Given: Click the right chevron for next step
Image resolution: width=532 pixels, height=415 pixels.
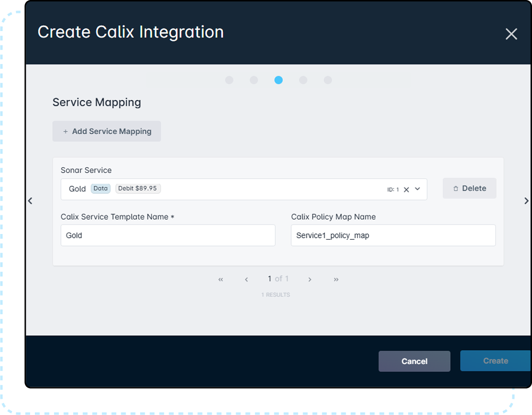Looking at the screenshot, I should coord(526,201).
